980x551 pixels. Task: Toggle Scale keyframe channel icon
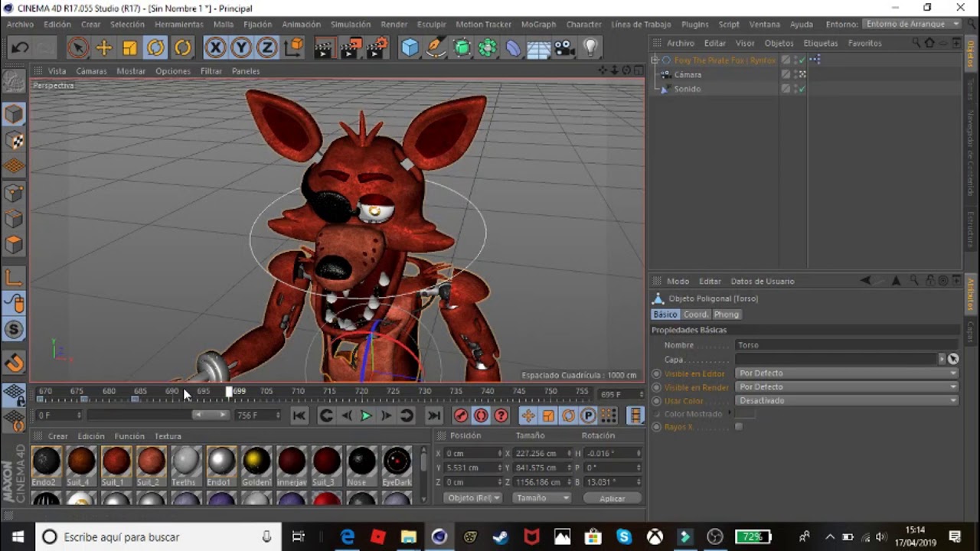548,416
